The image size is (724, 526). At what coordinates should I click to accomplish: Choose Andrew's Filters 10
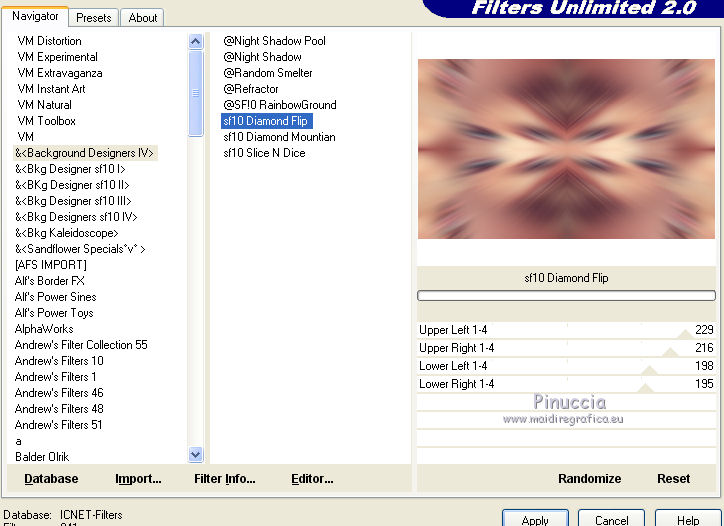[59, 361]
